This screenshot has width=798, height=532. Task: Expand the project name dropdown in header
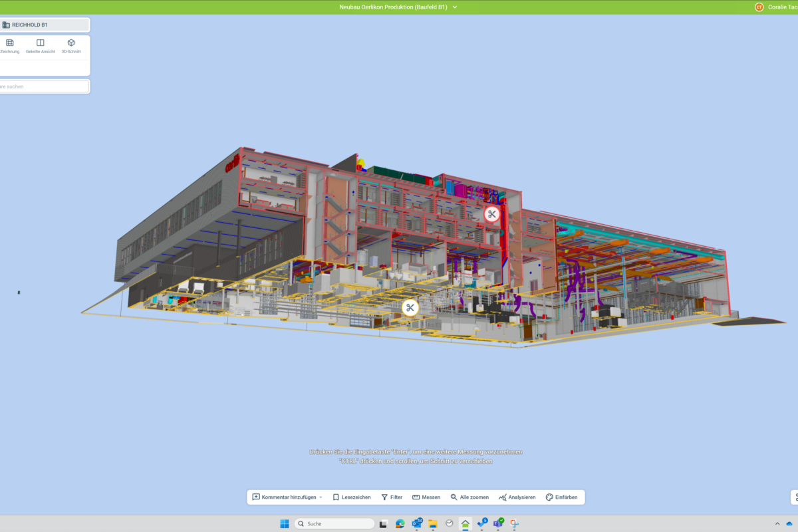(x=455, y=7)
